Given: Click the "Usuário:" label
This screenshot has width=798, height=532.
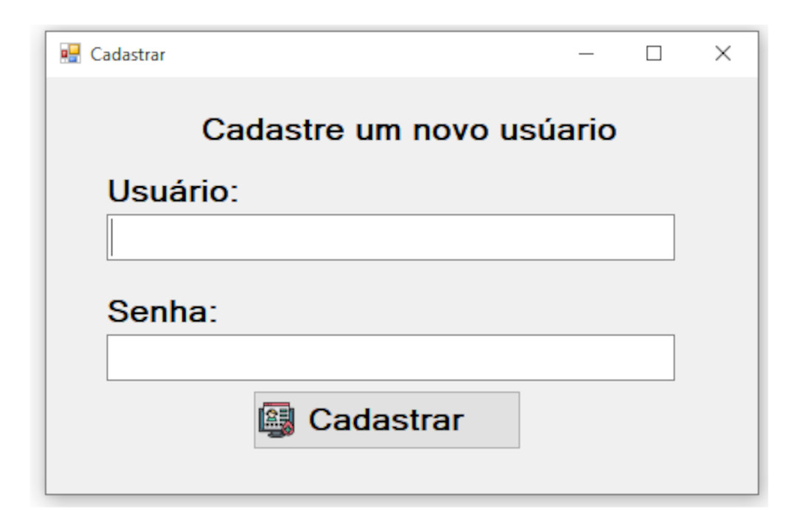Looking at the screenshot, I should pyautogui.click(x=173, y=191).
